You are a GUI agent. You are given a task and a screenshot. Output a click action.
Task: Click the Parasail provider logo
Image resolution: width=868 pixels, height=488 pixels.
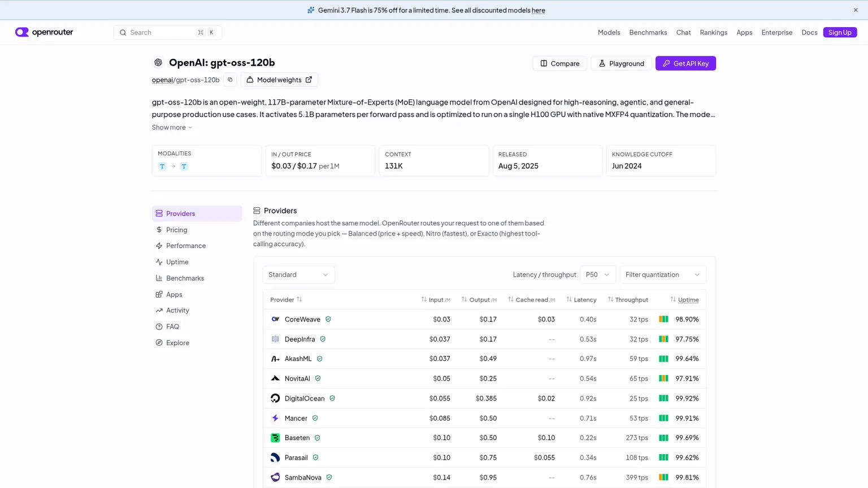[x=275, y=457]
